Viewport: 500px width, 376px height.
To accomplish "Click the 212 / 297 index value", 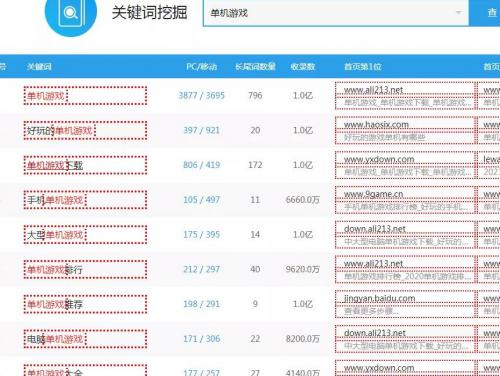I will 201,269.
